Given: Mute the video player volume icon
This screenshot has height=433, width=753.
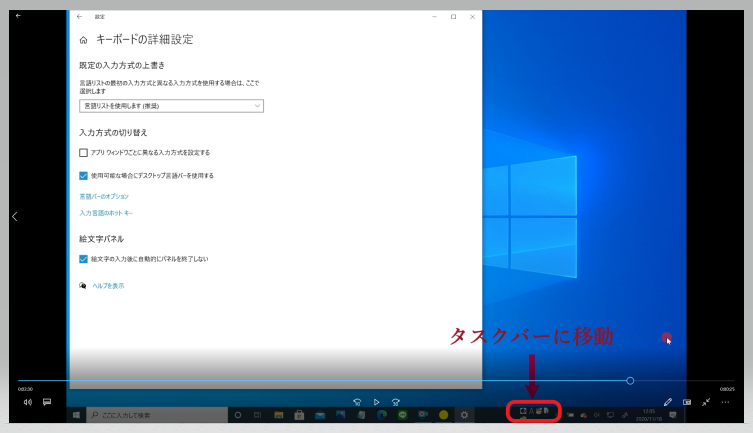Looking at the screenshot, I should pyautogui.click(x=28, y=402).
